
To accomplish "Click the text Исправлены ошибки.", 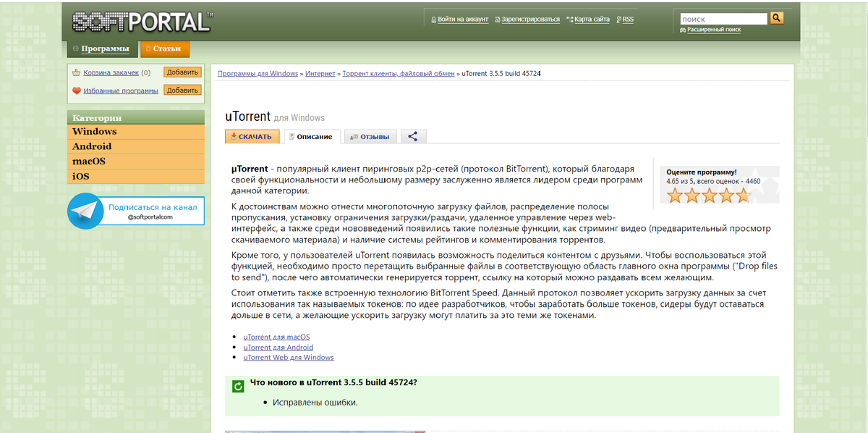I will [315, 403].
